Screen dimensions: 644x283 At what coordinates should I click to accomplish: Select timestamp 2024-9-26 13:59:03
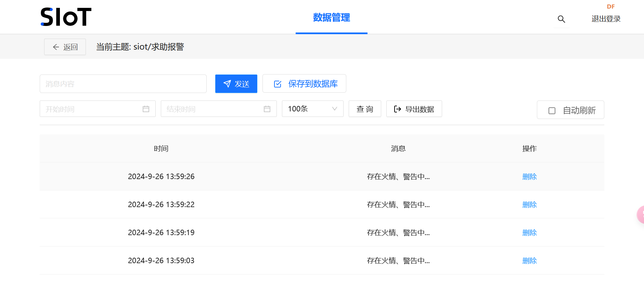click(x=161, y=261)
